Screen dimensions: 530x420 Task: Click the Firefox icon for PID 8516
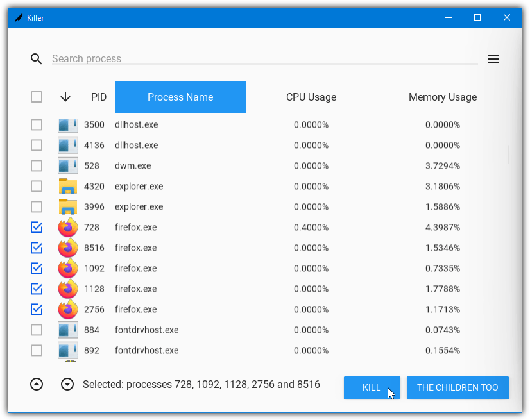(68, 248)
